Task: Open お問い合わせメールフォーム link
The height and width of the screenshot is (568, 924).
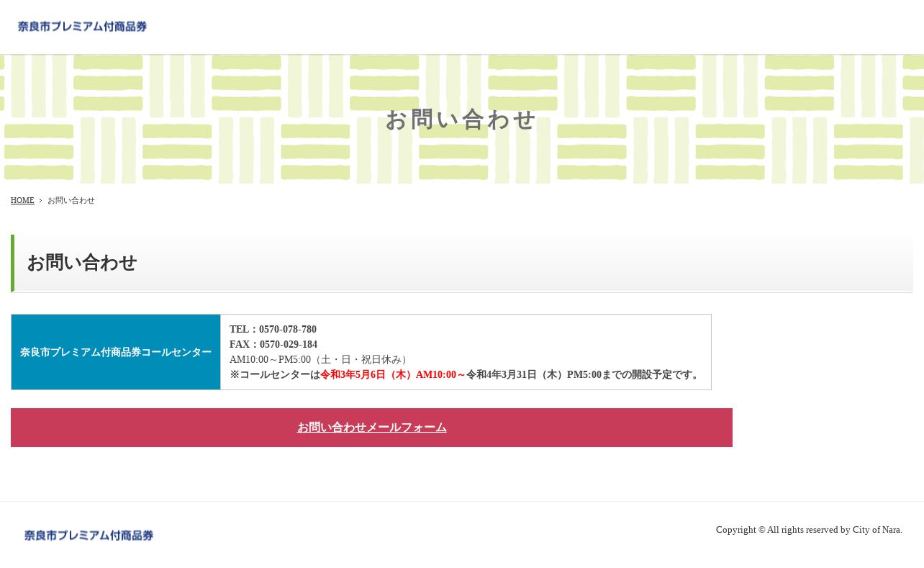Action: point(372,428)
